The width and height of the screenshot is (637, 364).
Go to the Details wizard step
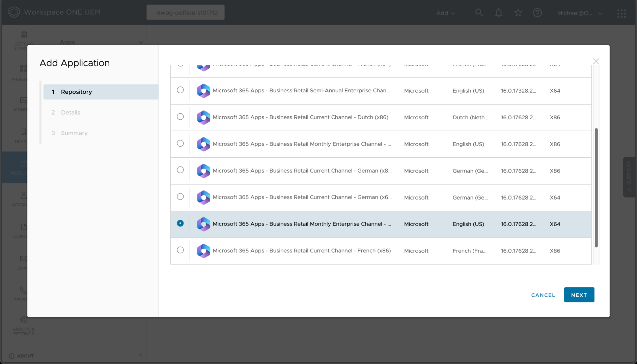pos(71,113)
